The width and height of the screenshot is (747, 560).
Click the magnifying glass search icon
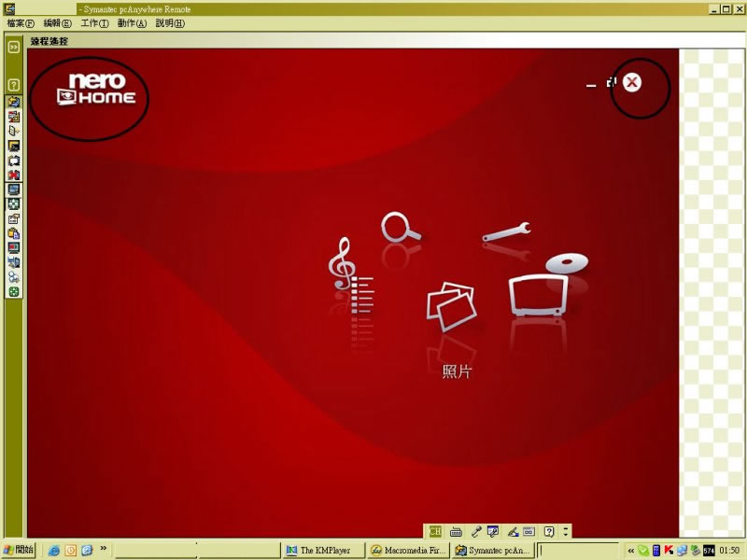(x=401, y=227)
